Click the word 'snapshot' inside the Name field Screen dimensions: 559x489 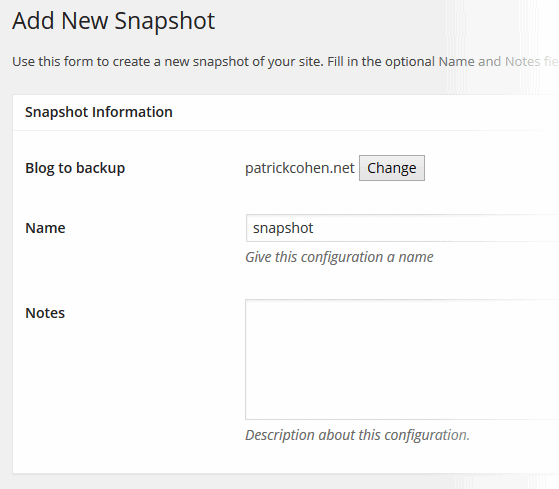283,228
